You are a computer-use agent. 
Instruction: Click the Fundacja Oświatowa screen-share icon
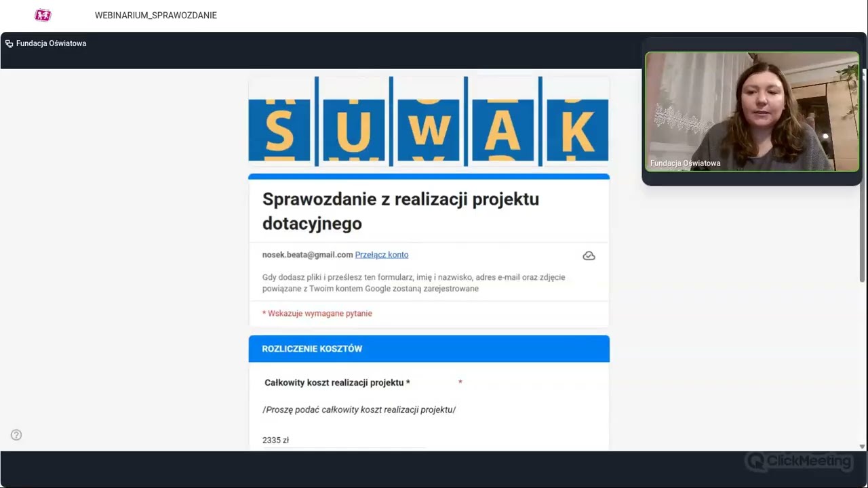point(9,43)
